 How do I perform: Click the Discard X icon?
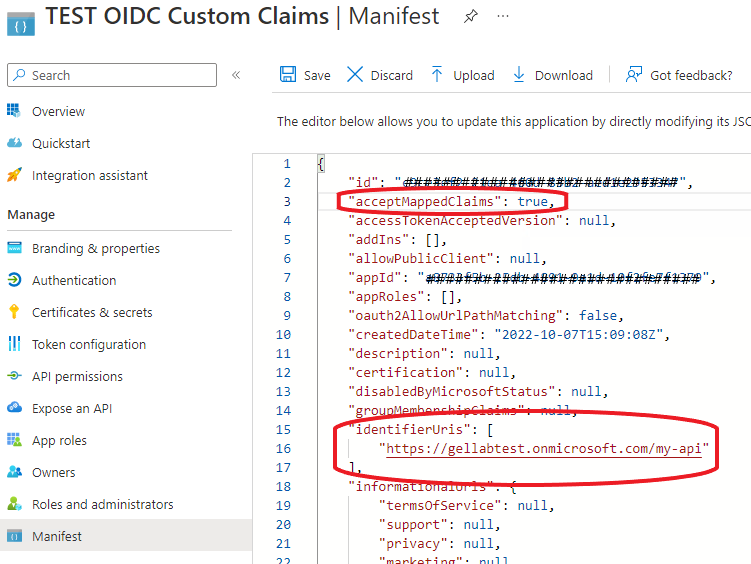[x=355, y=75]
